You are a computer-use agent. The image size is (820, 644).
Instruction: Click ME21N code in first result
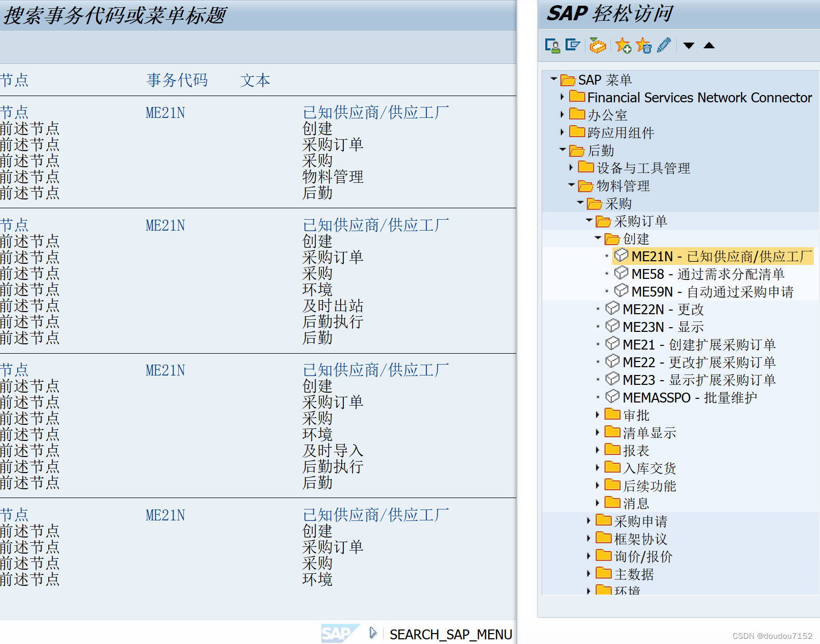165,113
